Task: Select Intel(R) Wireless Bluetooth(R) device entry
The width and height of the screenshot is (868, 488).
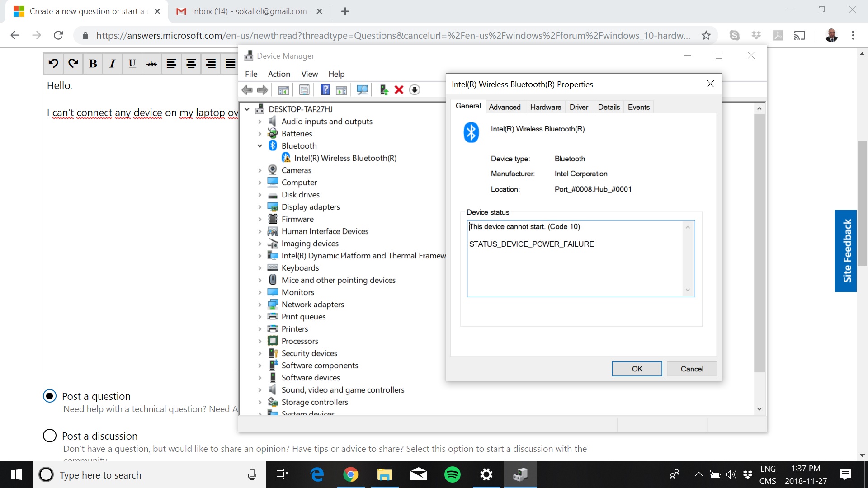Action: point(345,158)
